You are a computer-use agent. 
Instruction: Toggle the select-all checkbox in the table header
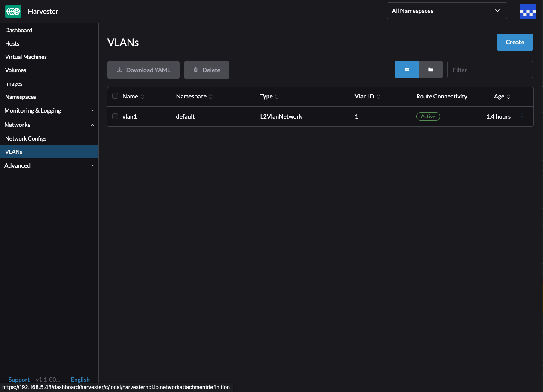pos(115,96)
